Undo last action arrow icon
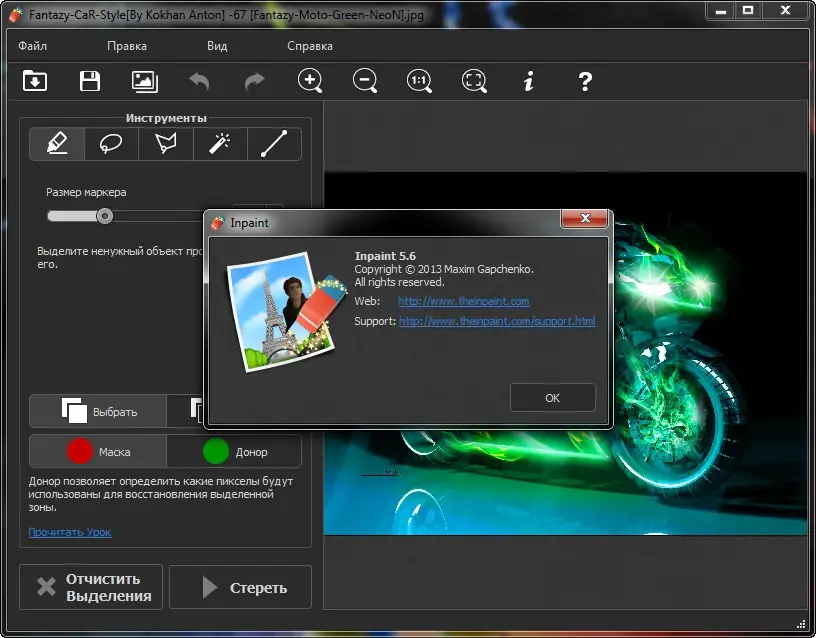 (x=199, y=81)
